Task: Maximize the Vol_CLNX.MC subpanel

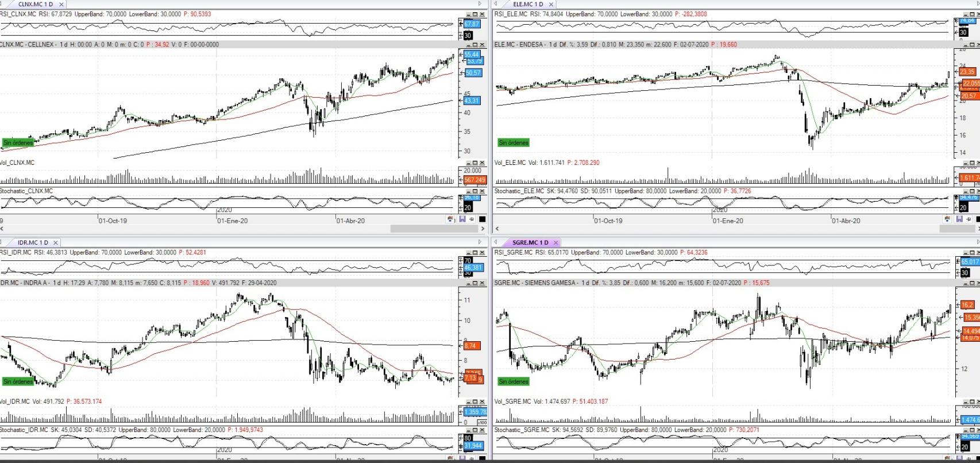Action: [x=475, y=163]
